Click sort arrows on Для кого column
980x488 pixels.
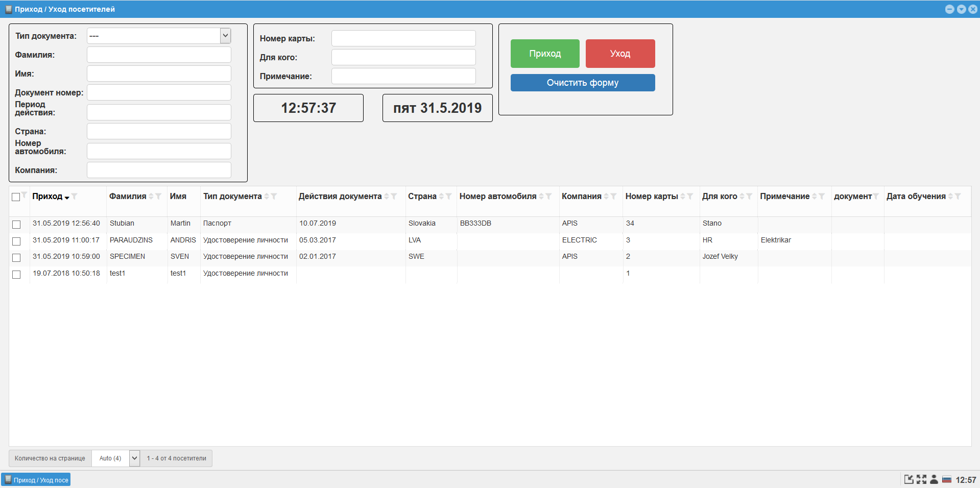coord(742,197)
